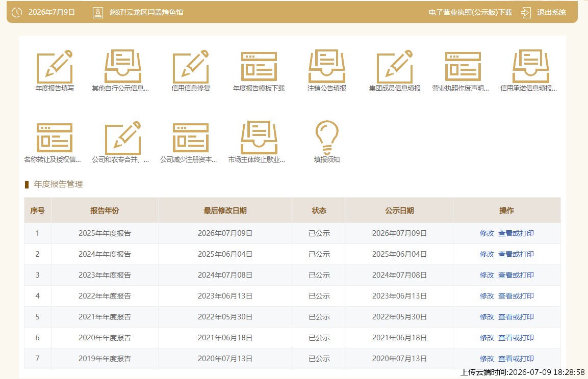
Task: Open the 信用信息修复 icon
Action: [x=191, y=67]
